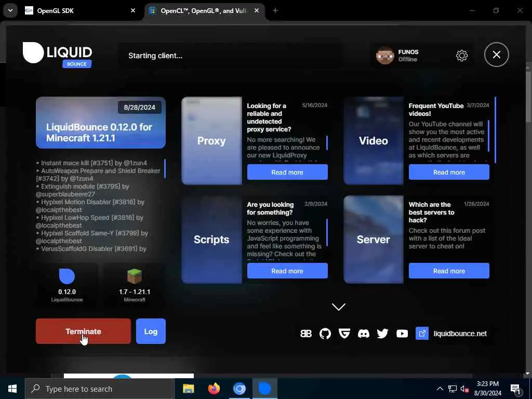This screenshot has width=532, height=399.
Task: Open the Guilded icon link
Action: pyautogui.click(x=344, y=334)
